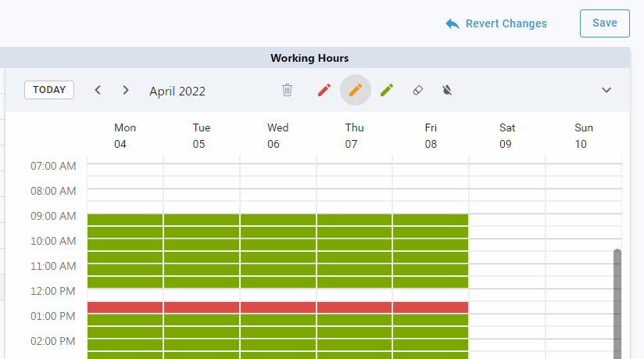Screen dimensions: 644x359
Task: Click the 09:00 AM time label
Action: coord(53,217)
